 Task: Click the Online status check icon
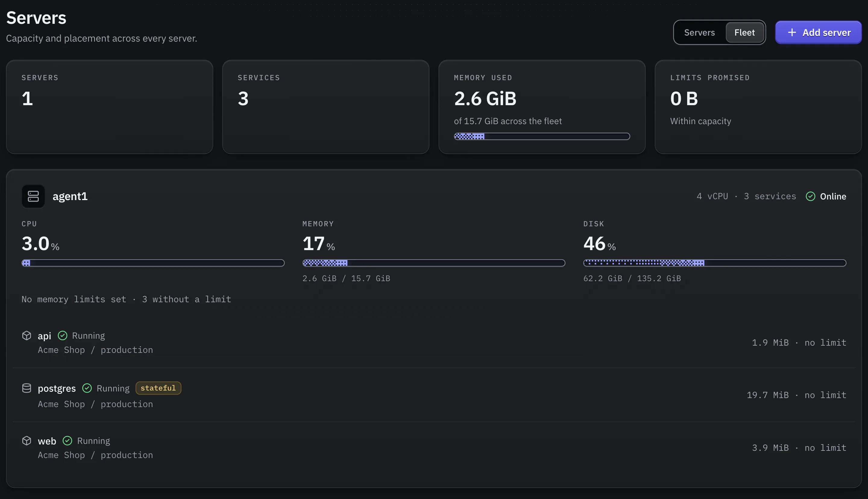click(810, 196)
